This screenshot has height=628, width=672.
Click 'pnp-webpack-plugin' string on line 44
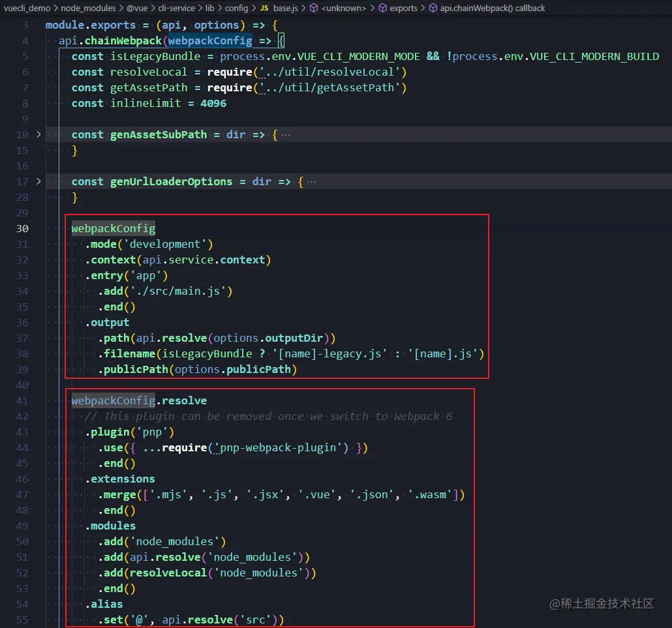tap(278, 448)
